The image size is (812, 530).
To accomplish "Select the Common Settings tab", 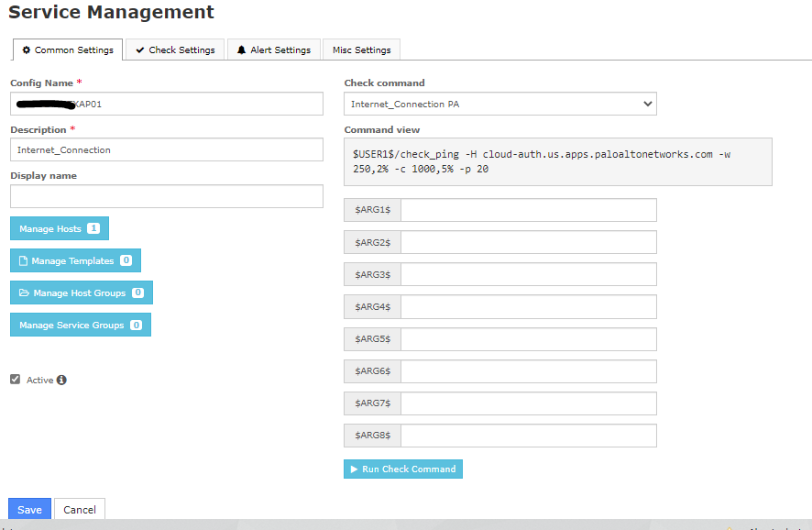I will pos(68,50).
